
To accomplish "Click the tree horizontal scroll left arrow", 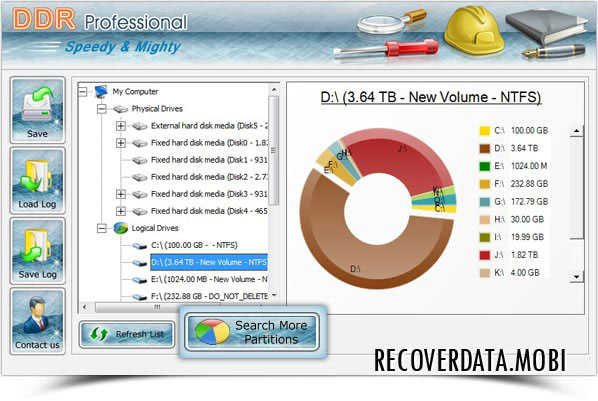I will pyautogui.click(x=85, y=307).
